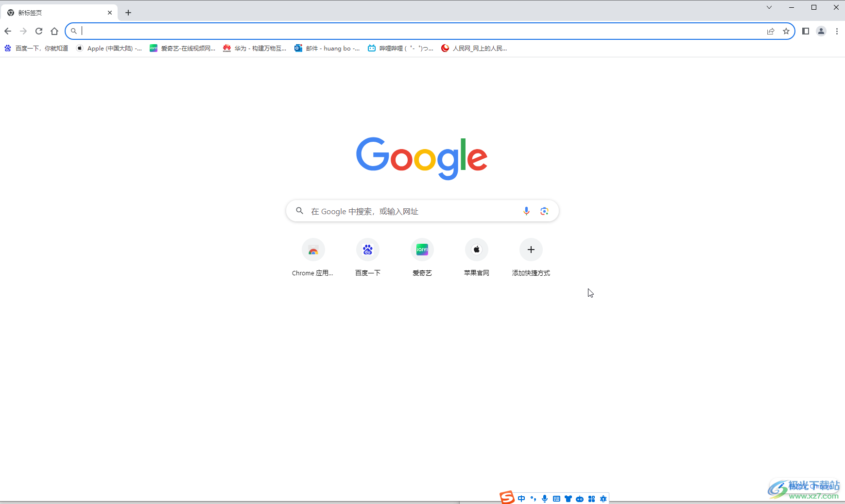Click the Sogou input method S logo
This screenshot has height=504, width=845.
[x=507, y=498]
